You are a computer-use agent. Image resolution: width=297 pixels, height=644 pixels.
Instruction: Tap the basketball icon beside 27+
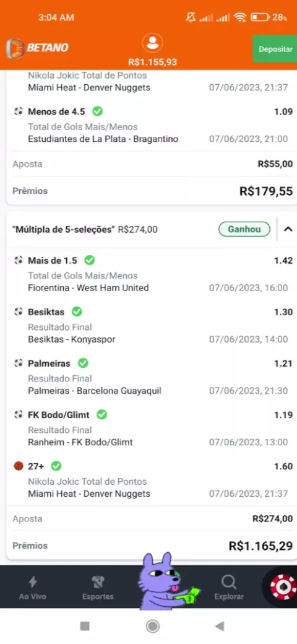point(19,466)
